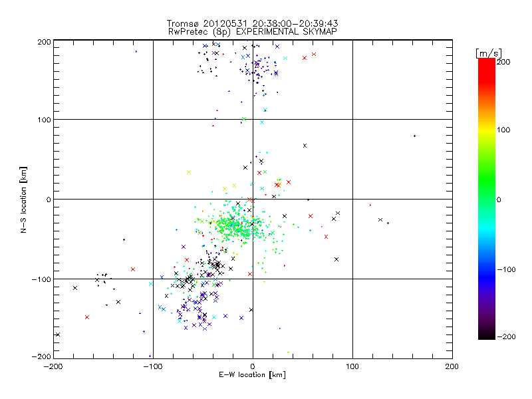Select the color bar label '-100'
The width and height of the screenshot is (532, 399).
pos(506,269)
